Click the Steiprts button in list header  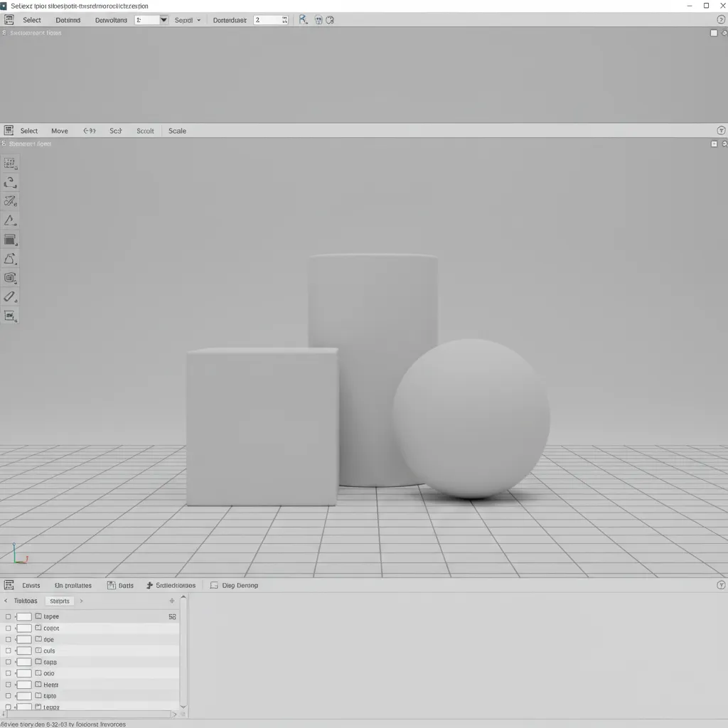tap(60, 601)
